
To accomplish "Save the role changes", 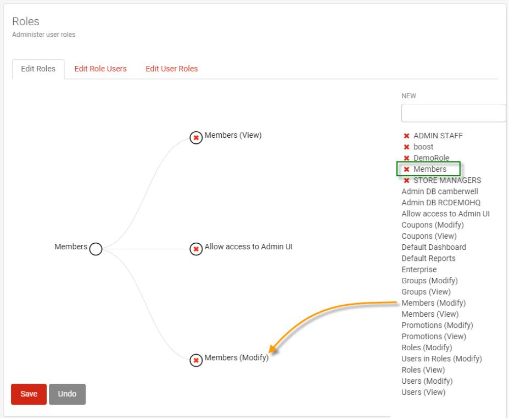I will (29, 394).
